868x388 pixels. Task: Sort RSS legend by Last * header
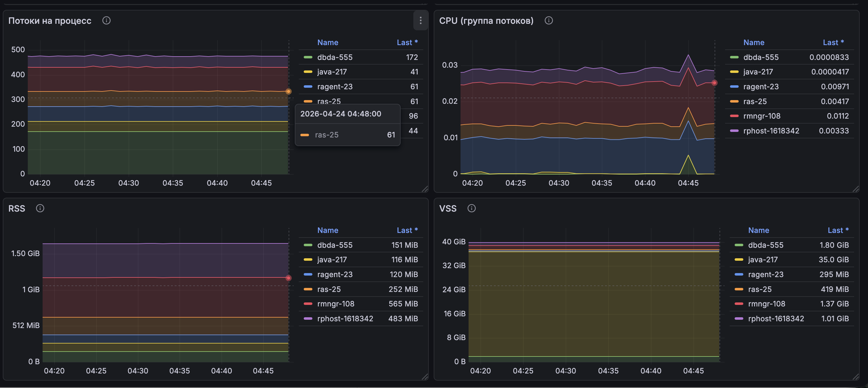tap(407, 230)
